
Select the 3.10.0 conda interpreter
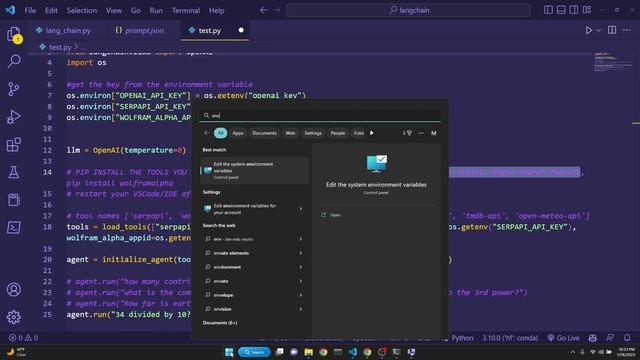[510, 338]
